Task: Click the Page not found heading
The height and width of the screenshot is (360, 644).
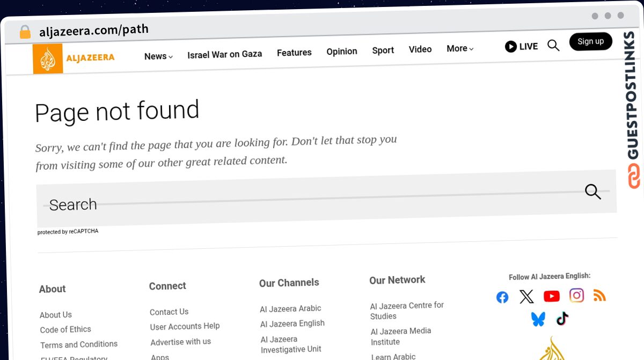Action: click(117, 112)
